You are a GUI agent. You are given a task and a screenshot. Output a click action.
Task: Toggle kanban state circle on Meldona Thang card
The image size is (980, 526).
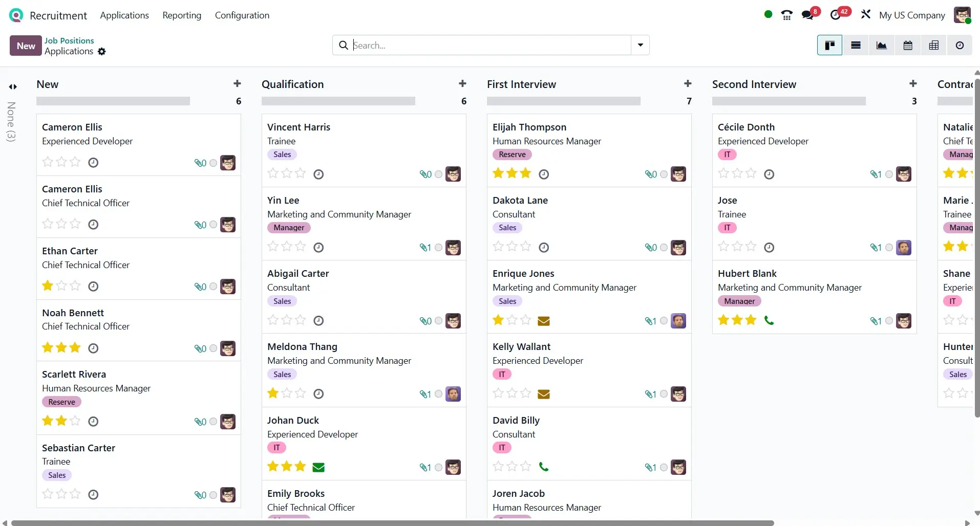[438, 394]
